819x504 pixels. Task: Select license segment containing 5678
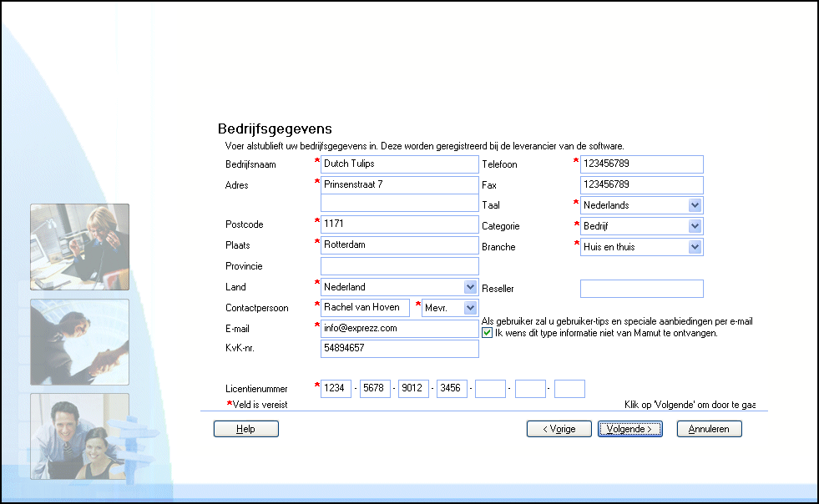coord(375,389)
